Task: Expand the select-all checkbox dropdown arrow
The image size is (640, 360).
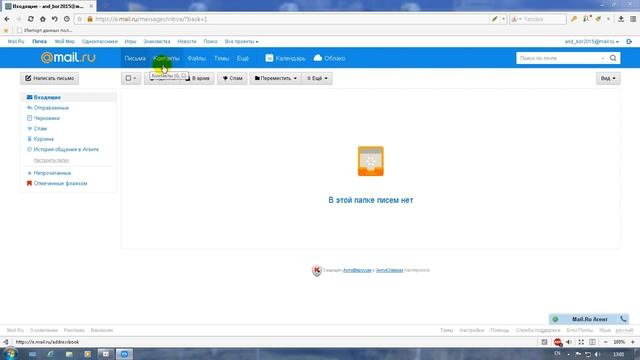Action: point(135,78)
